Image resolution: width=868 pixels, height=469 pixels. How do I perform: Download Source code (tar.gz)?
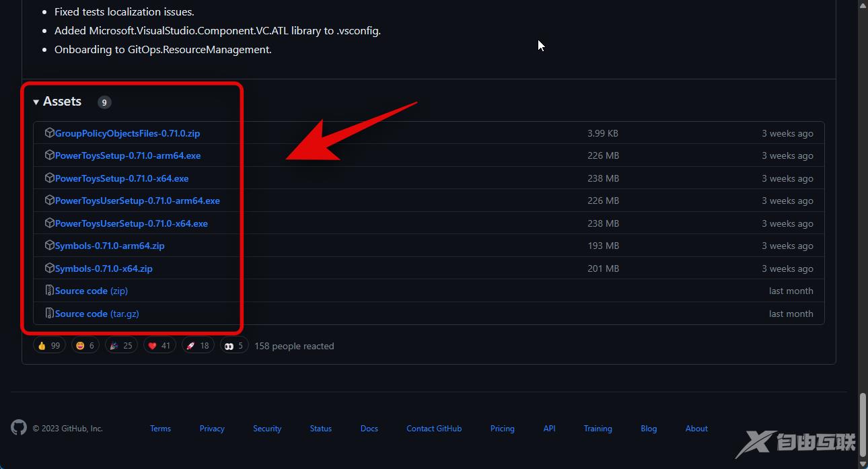(97, 314)
